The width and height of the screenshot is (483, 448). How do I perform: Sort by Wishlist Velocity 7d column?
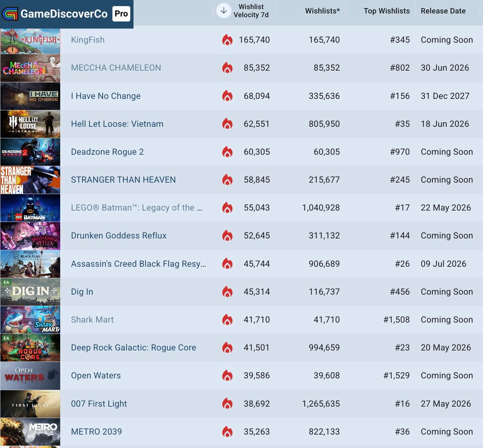tap(251, 11)
